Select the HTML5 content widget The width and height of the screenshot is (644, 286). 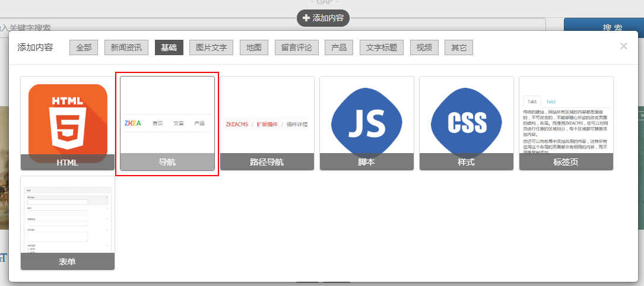point(68,123)
